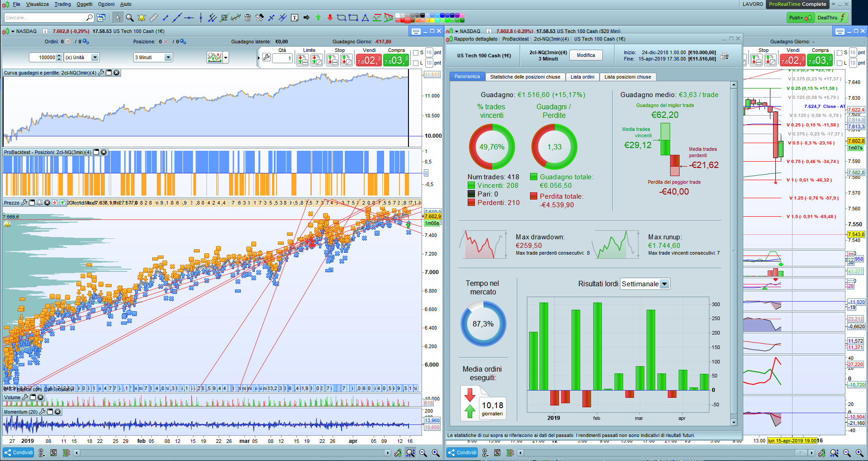Open hammer and wrench tools icon
The image size is (868, 461).
tap(259, 18)
